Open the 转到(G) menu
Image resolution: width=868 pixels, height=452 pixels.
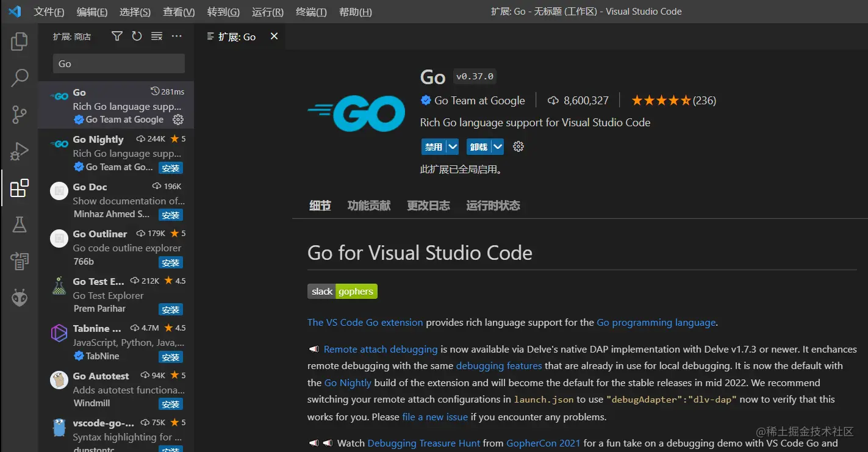click(x=223, y=12)
